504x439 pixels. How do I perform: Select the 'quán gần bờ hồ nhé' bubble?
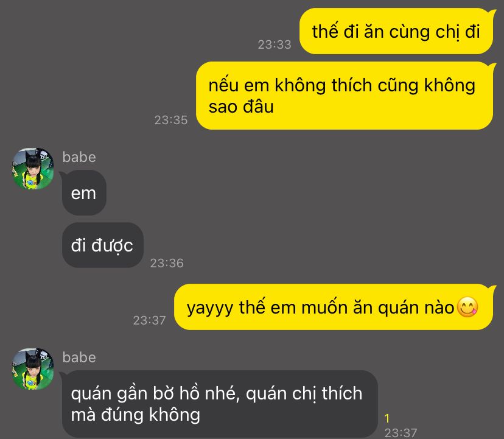click(220, 404)
